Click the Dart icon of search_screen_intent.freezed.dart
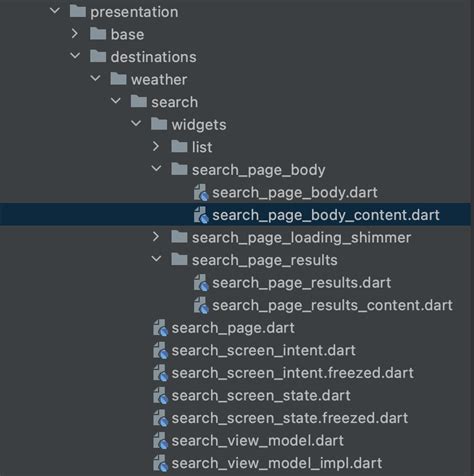 160,373
